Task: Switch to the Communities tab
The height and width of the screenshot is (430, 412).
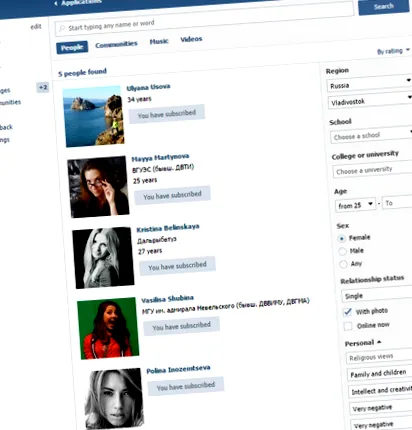Action: tap(116, 44)
